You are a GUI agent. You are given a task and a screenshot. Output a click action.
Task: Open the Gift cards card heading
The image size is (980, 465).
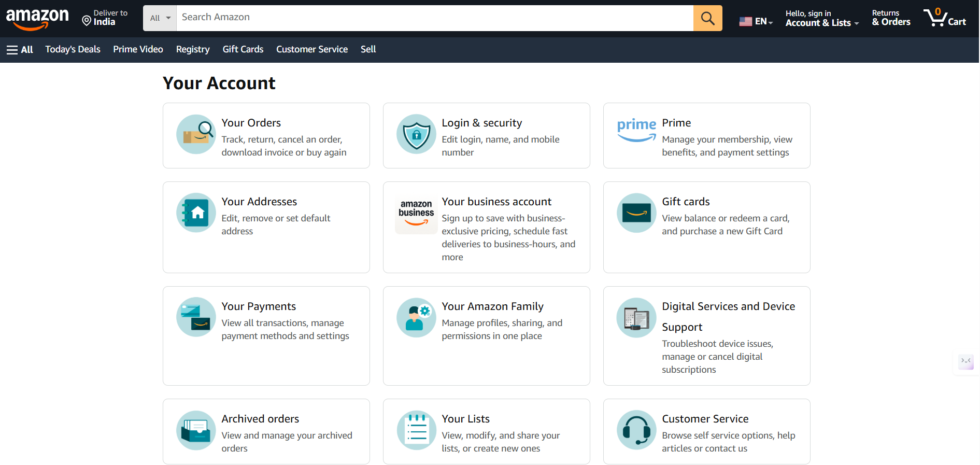[686, 202]
